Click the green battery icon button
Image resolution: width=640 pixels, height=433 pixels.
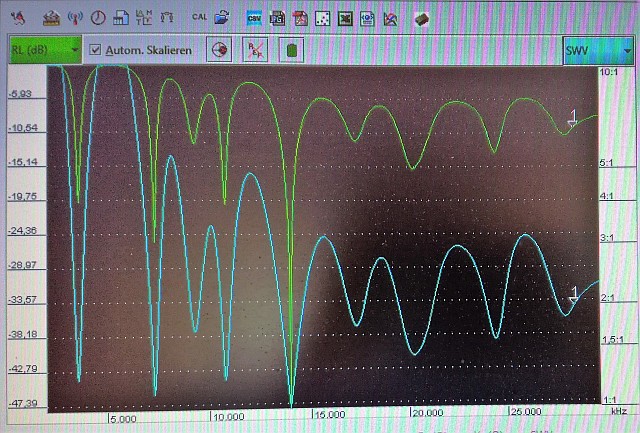click(291, 49)
